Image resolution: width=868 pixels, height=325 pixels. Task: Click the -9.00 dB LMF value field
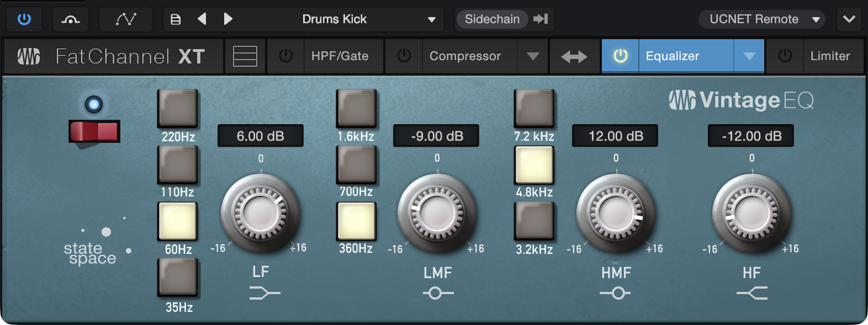pyautogui.click(x=436, y=136)
